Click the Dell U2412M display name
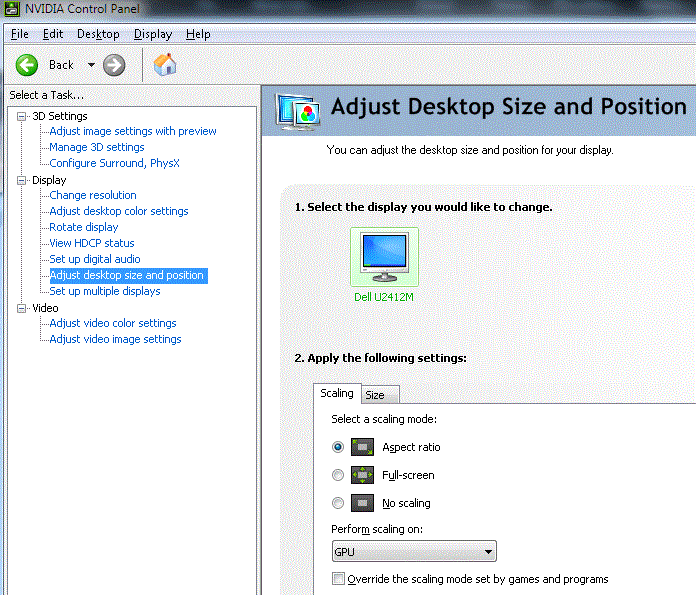 point(384,297)
